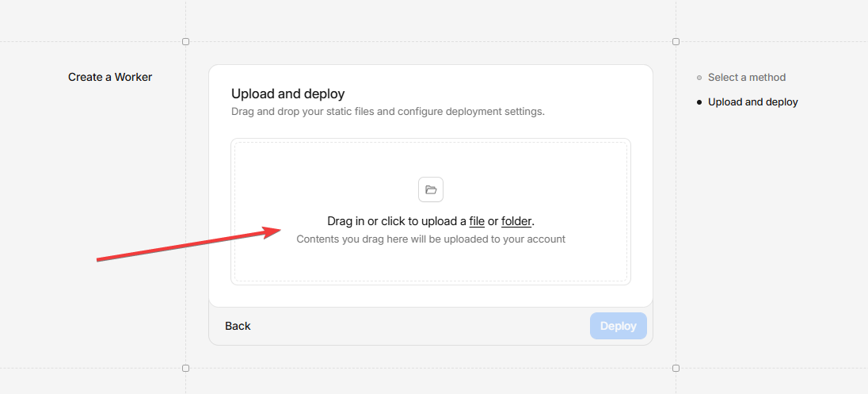868x394 pixels.
Task: Click the underlined "folder" upload link
Action: coord(516,221)
